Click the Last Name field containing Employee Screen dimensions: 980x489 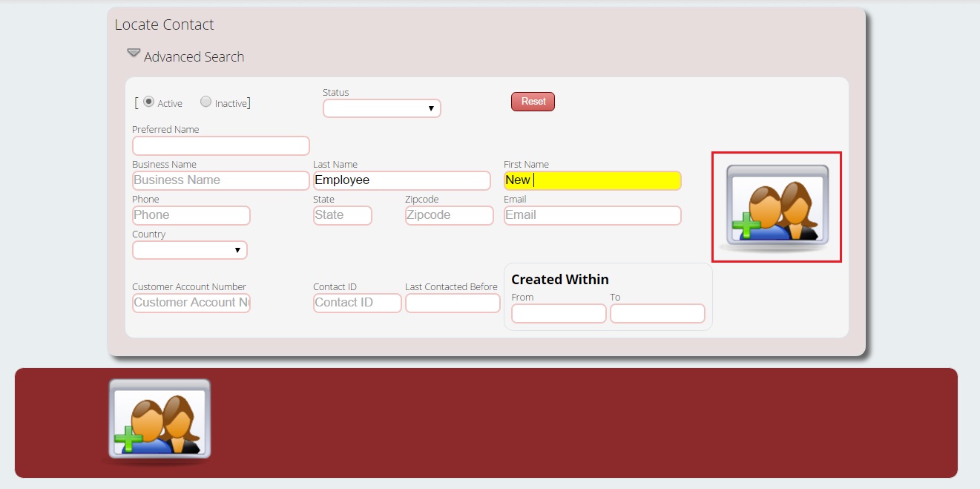pyautogui.click(x=401, y=180)
